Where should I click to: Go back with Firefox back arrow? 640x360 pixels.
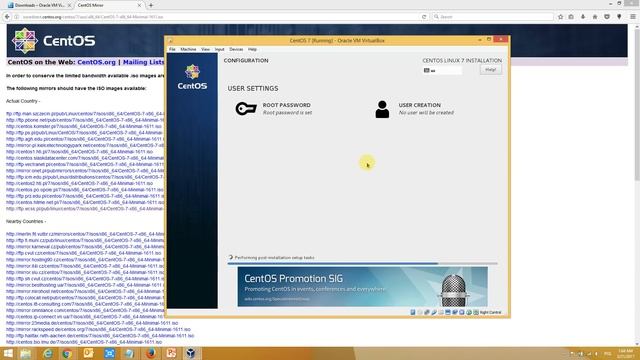(7, 17)
